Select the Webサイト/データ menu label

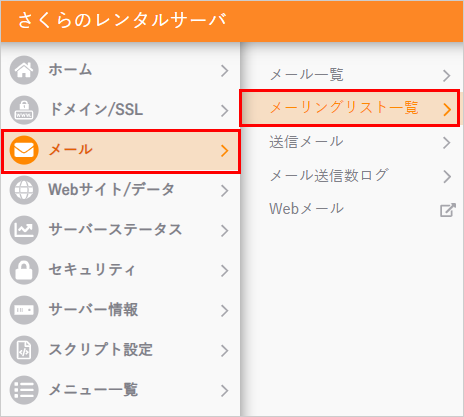(111, 189)
